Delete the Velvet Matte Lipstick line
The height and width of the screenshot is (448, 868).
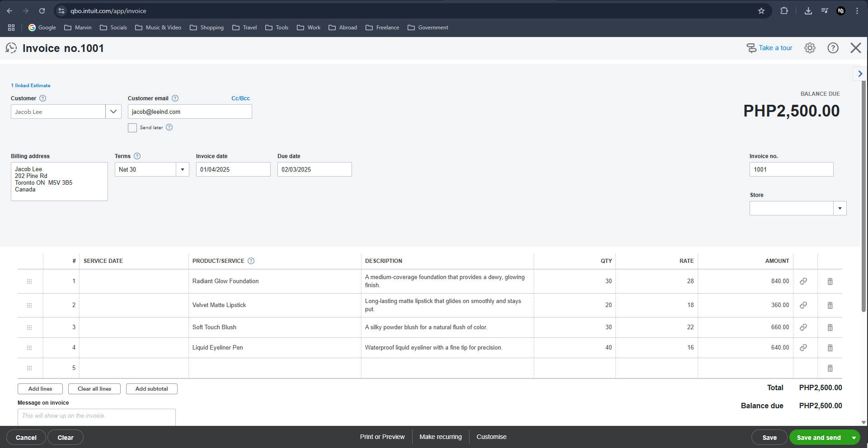(830, 305)
